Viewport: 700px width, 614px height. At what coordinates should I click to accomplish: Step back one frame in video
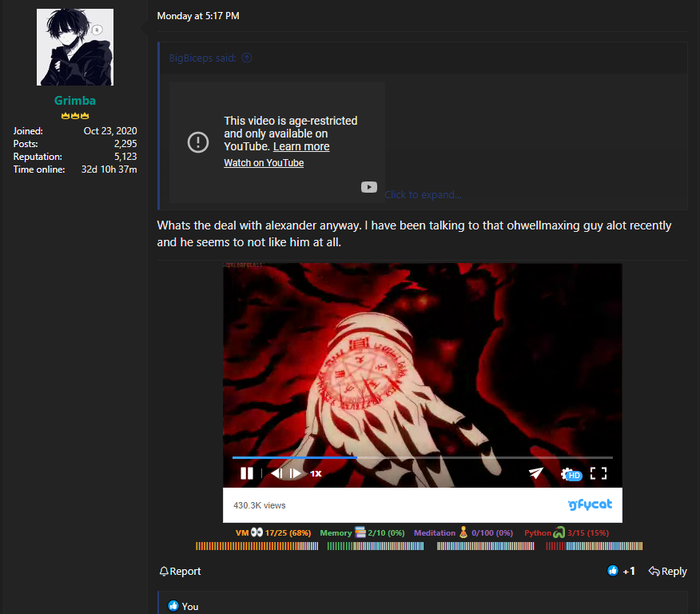pos(276,473)
